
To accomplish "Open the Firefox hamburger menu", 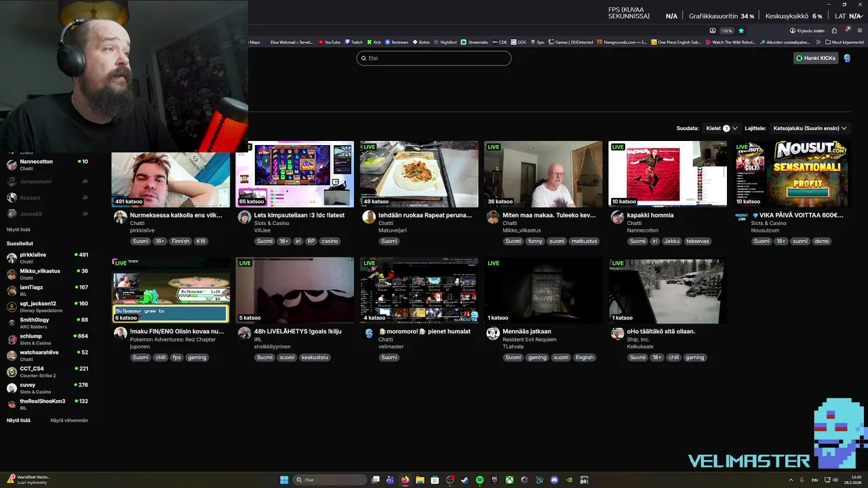I will tap(860, 30).
